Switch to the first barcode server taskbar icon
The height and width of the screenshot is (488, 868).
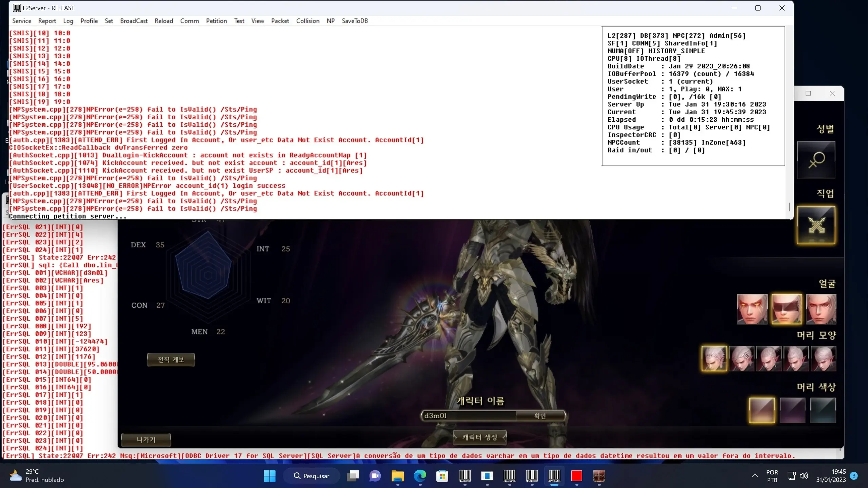465,476
